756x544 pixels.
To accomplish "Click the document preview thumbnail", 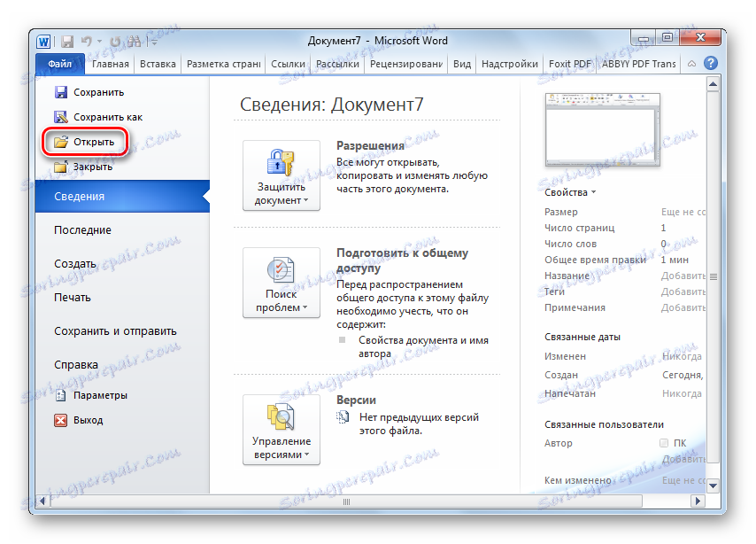I will (x=602, y=129).
